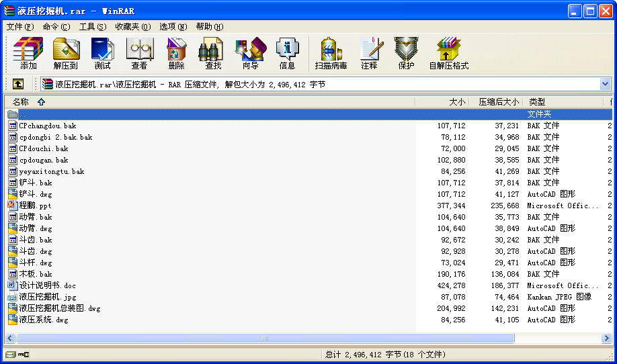Click the 删除 (Delete) toolbar icon
The image size is (617, 364).
pyautogui.click(x=176, y=54)
